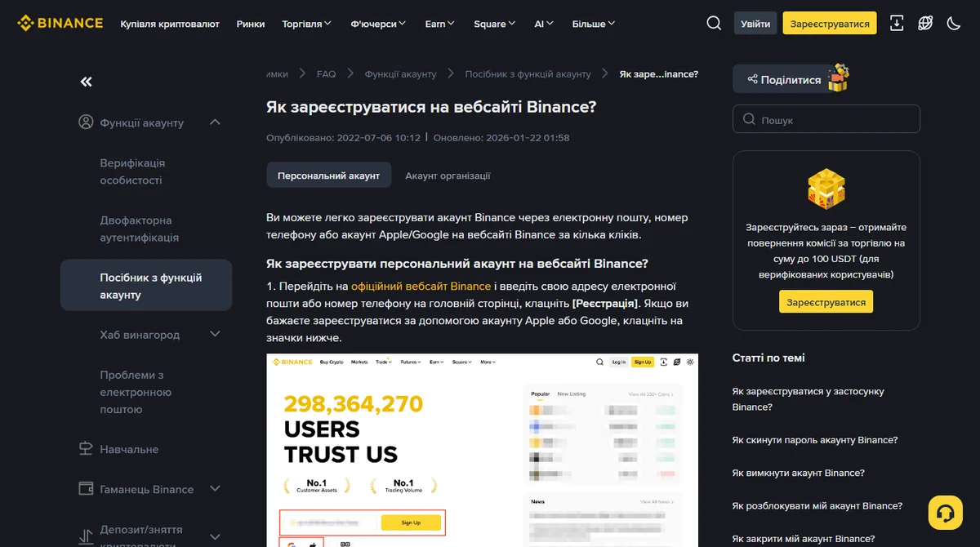The image size is (980, 547).
Task: Toggle dark mode moon icon
Action: tap(953, 23)
